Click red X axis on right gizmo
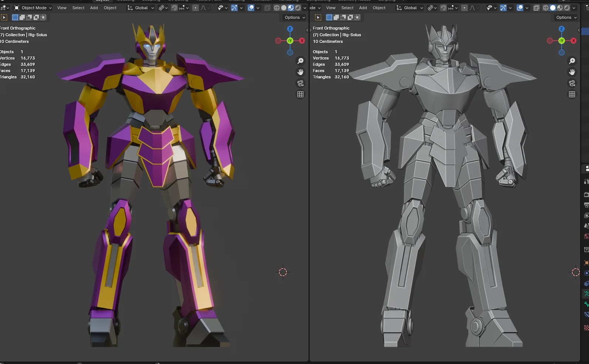 pos(573,41)
